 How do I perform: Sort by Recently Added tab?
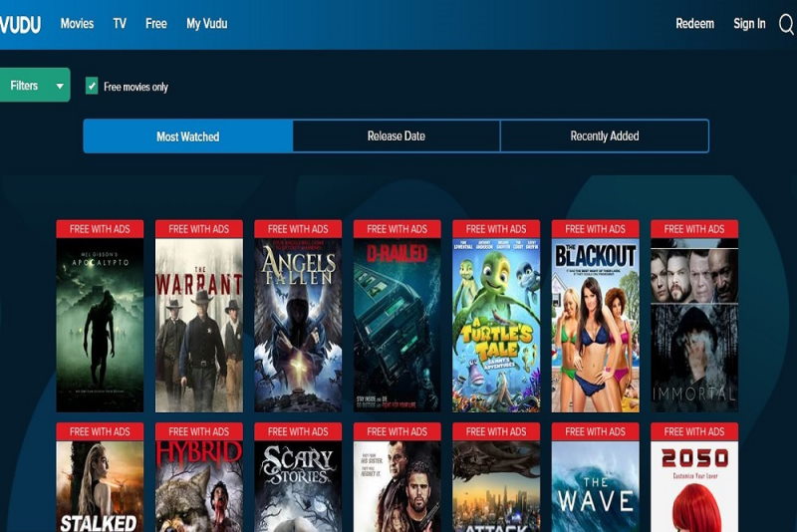pyautogui.click(x=604, y=136)
